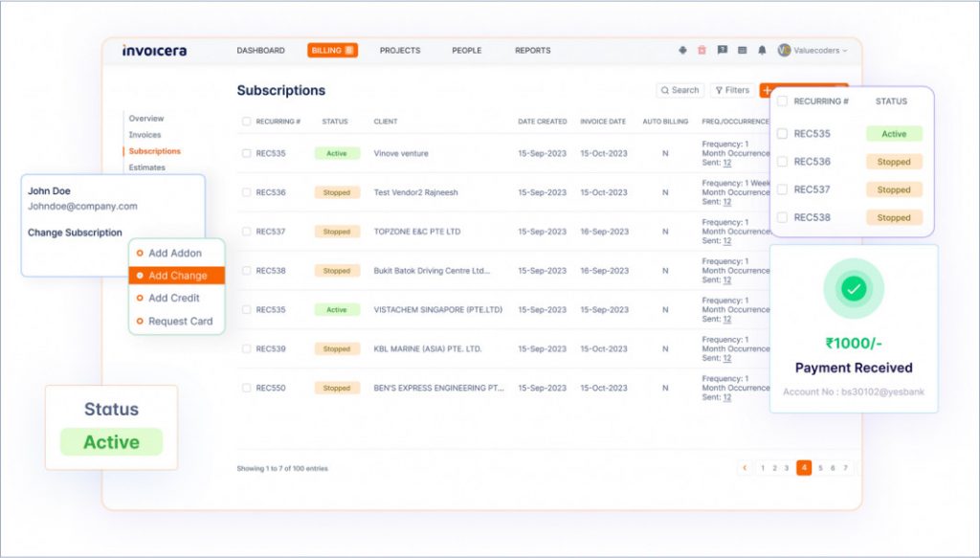Click the Search field
980x558 pixels.
(679, 90)
